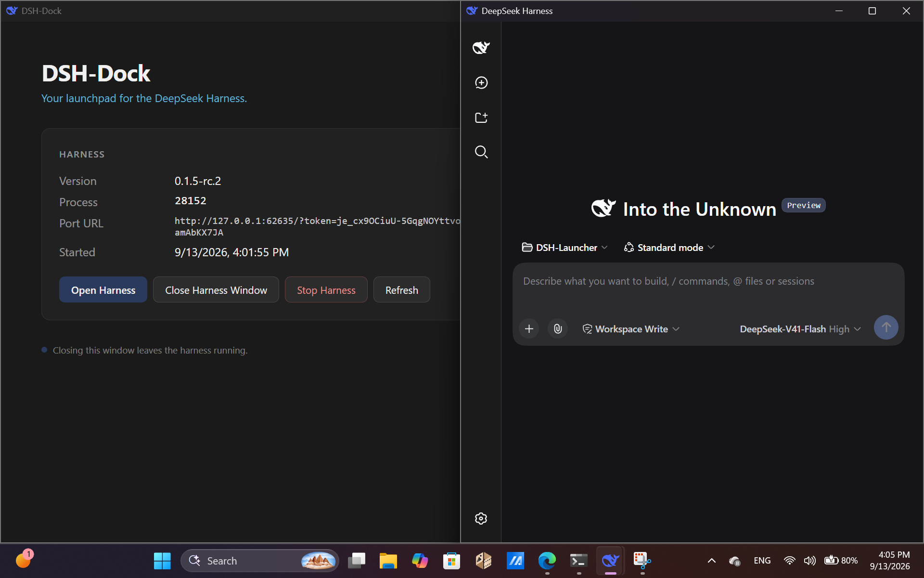The height and width of the screenshot is (578, 924).
Task: Show hidden system tray icons
Action: click(x=711, y=561)
